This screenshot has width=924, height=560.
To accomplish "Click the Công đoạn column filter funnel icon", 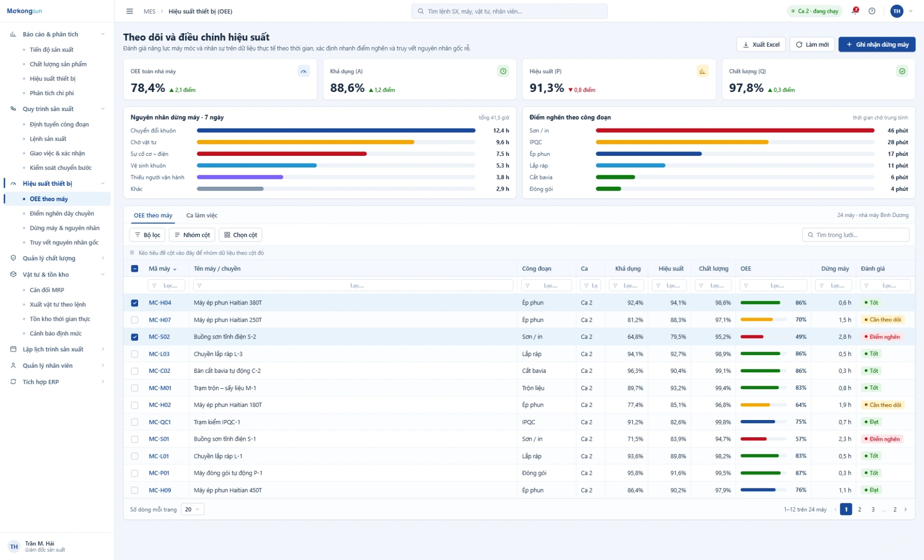I will [527, 286].
